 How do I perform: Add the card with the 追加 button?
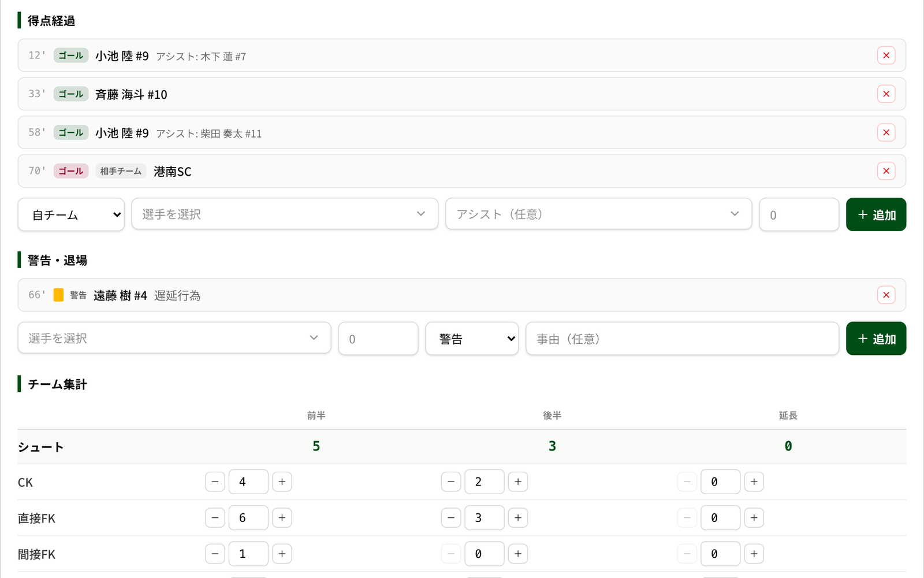[x=876, y=338]
